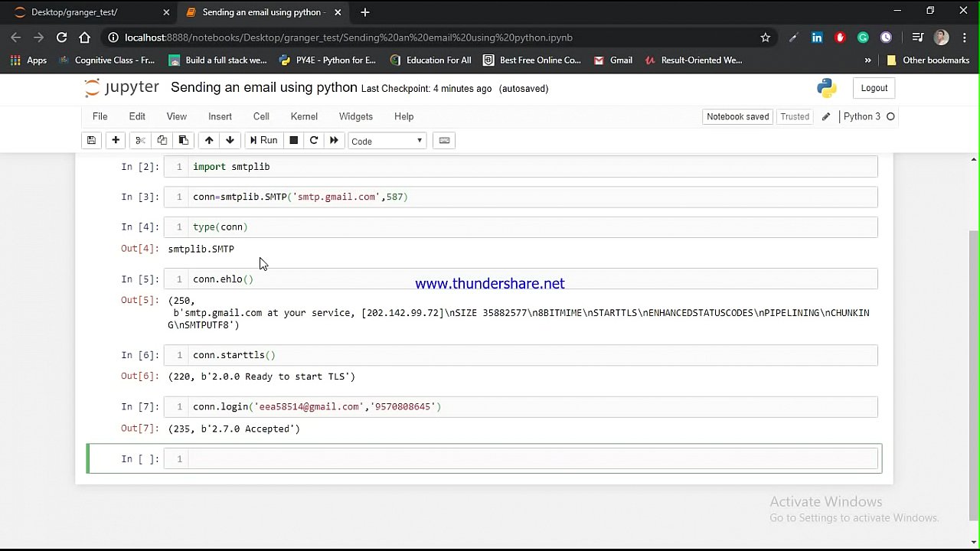
Task: Open the Kernel menu
Action: [x=304, y=116]
